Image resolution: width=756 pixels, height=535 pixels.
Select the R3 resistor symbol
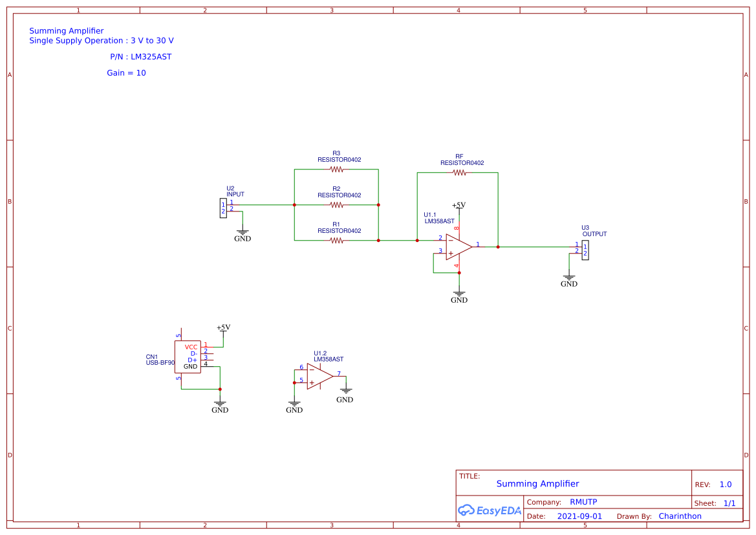pos(336,169)
